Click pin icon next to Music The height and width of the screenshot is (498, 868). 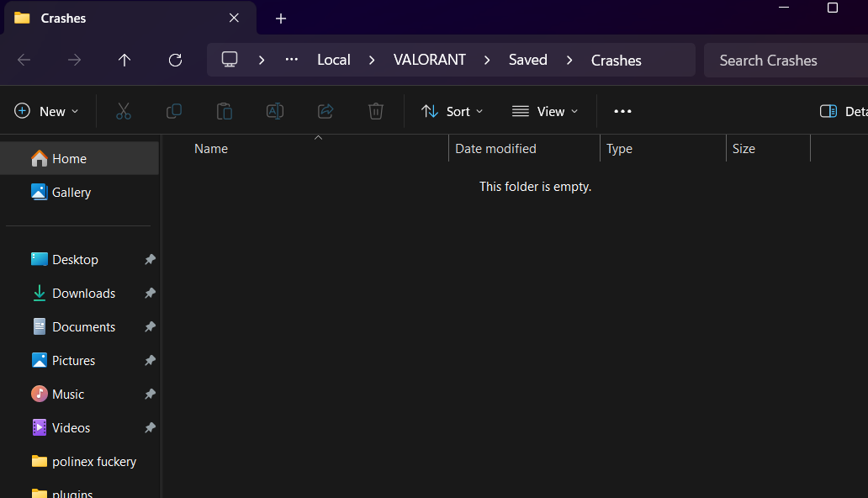pos(150,395)
